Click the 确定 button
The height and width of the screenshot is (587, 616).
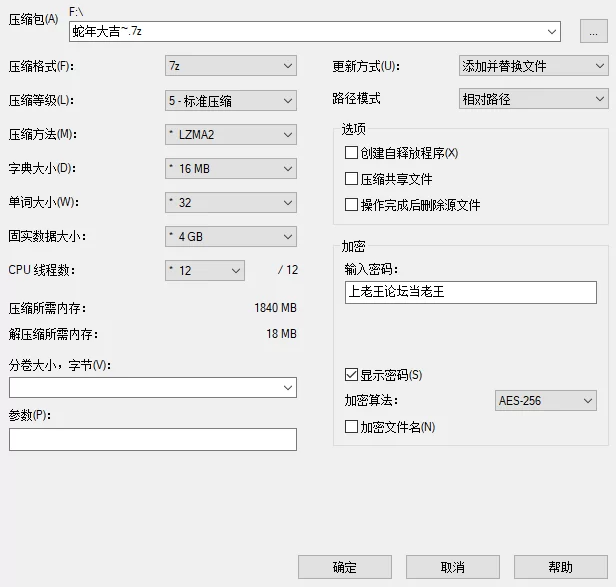[345, 567]
